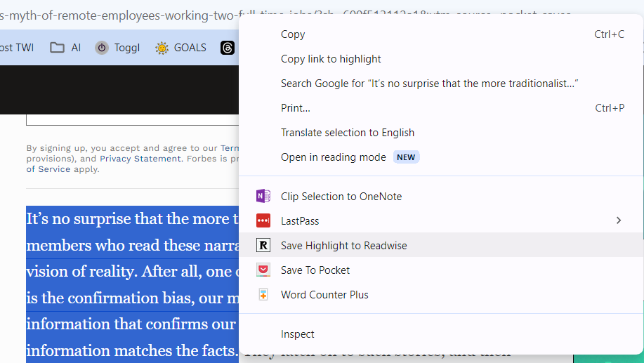Click the red LastPass icon
Screen dimensions: 644x363
(263, 221)
